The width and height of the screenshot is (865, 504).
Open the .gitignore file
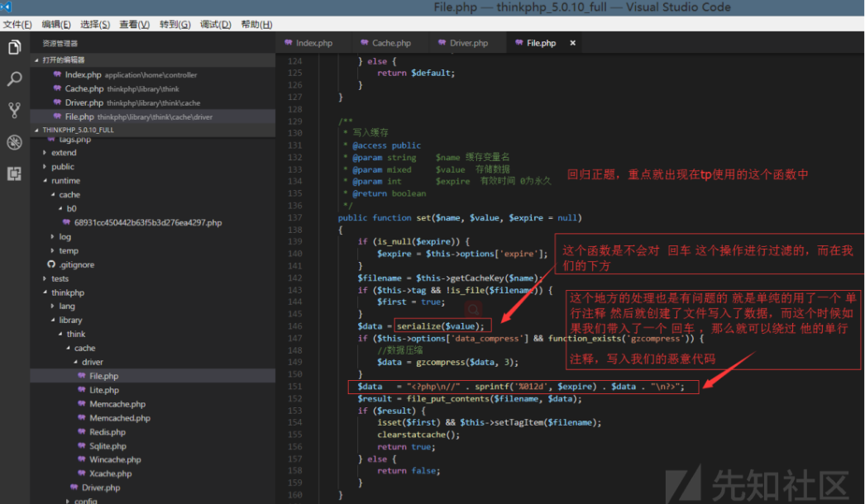pos(76,264)
